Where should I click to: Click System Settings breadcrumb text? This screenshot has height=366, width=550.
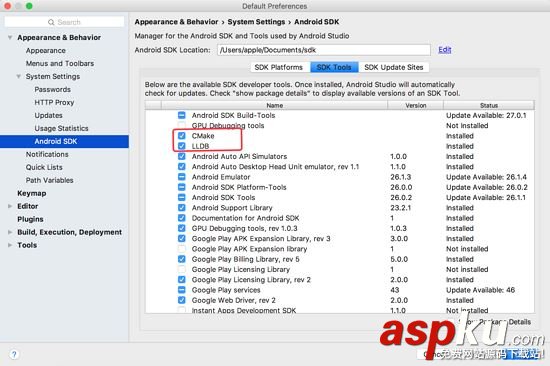tap(256, 22)
